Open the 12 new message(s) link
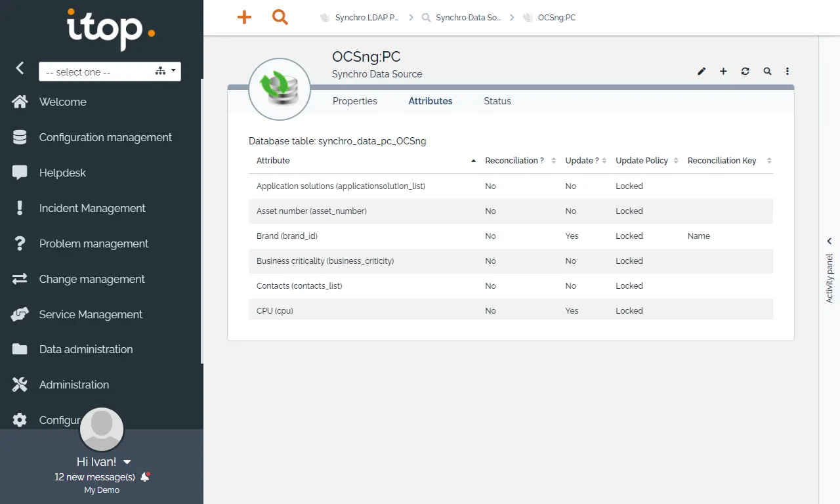The width and height of the screenshot is (840, 504). 94,477
